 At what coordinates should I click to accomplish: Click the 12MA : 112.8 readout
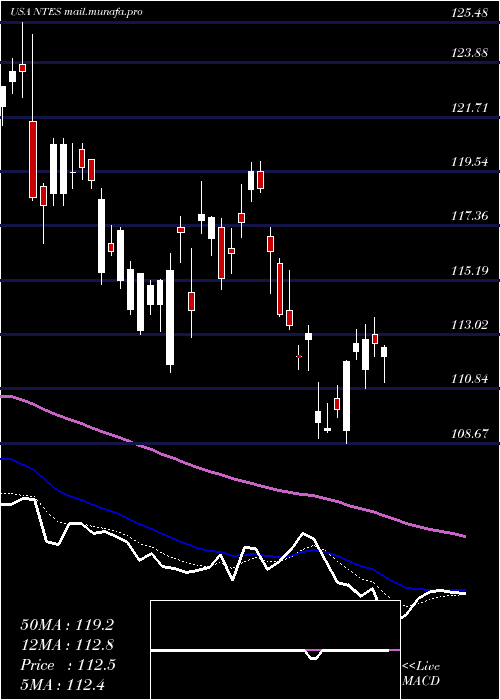click(x=67, y=645)
